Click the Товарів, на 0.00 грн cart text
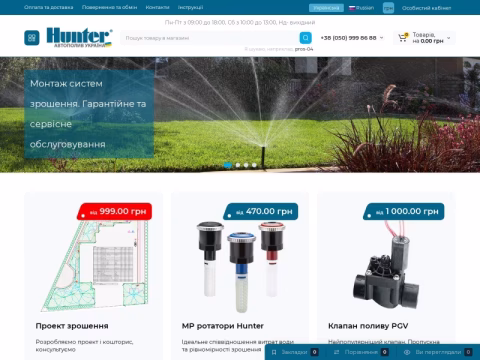The width and height of the screenshot is (480, 360). 428,38
